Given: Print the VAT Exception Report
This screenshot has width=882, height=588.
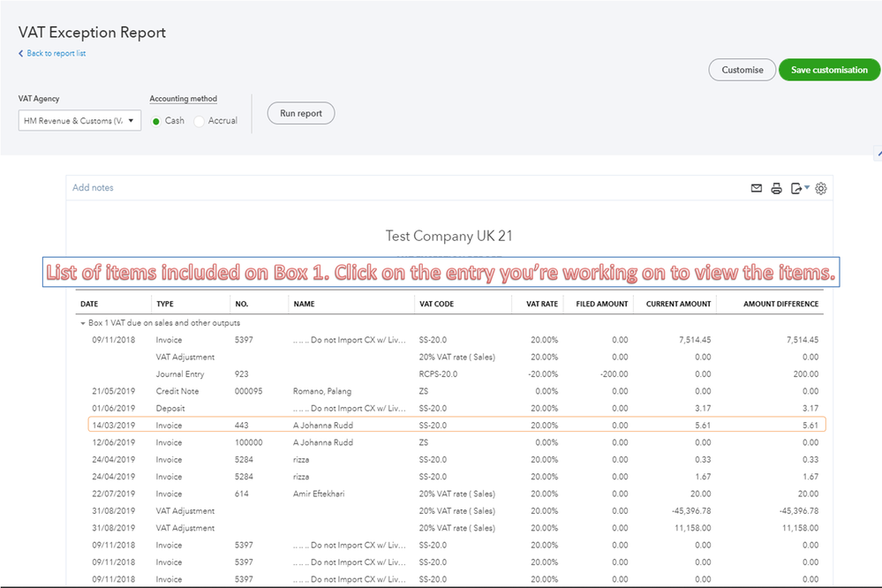Looking at the screenshot, I should [776, 189].
